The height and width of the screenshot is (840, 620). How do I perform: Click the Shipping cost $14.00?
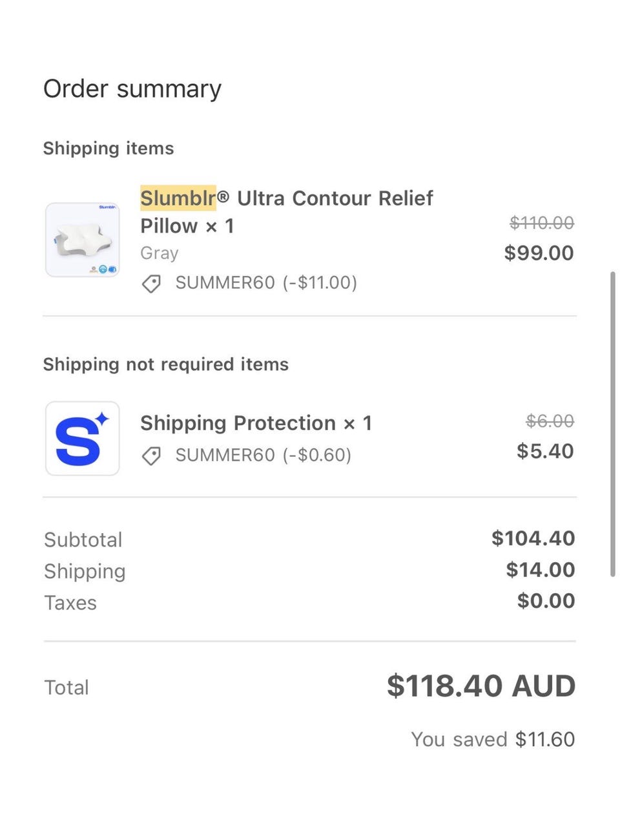click(540, 570)
